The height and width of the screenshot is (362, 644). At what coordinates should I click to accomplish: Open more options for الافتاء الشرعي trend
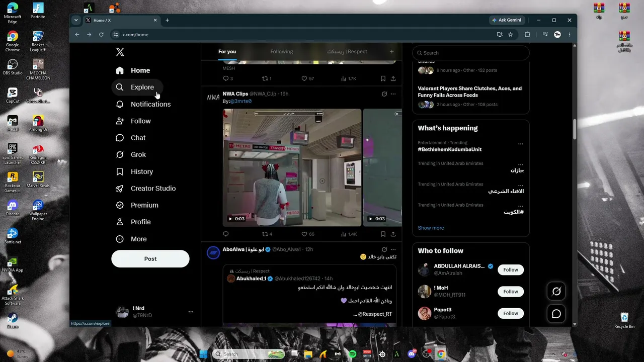tap(521, 185)
